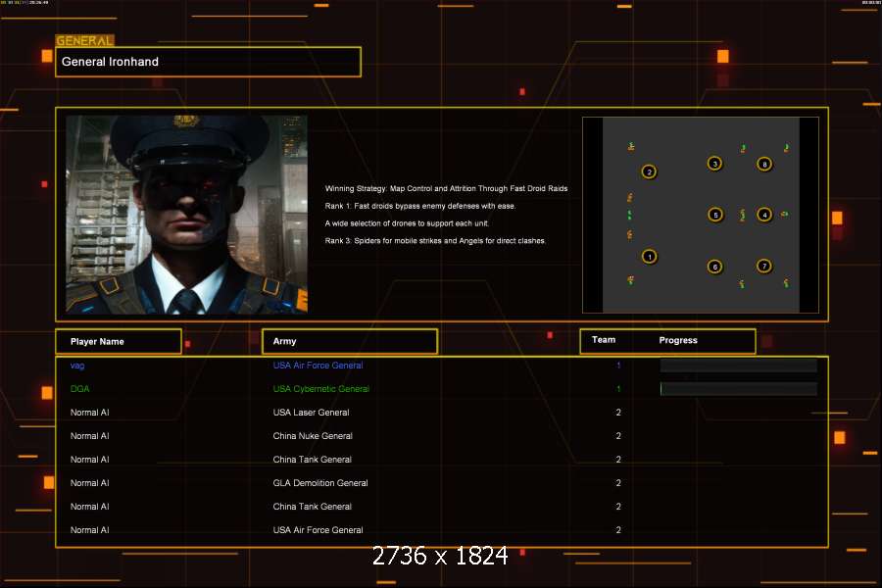Click the GLA Demolition General army entry
Image resolution: width=882 pixels, height=588 pixels.
pyautogui.click(x=320, y=483)
